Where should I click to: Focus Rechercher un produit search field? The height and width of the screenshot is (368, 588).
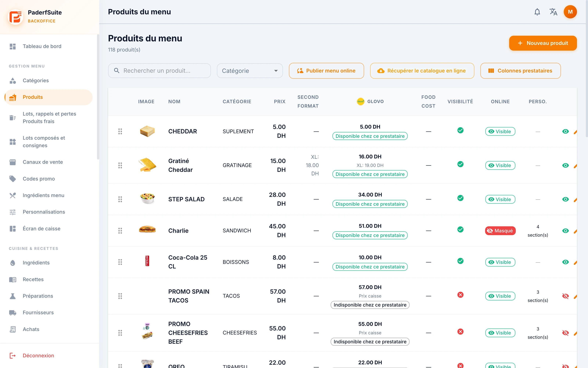coord(159,71)
